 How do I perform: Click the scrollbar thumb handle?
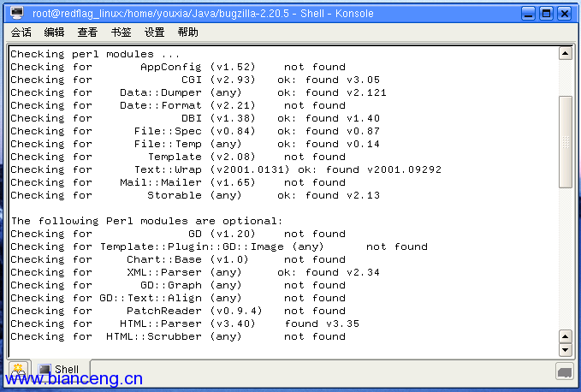(566, 142)
